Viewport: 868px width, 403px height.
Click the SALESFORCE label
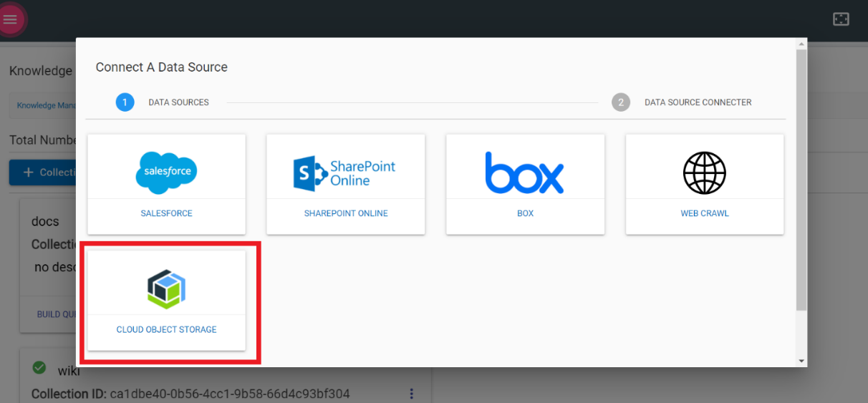coord(166,213)
